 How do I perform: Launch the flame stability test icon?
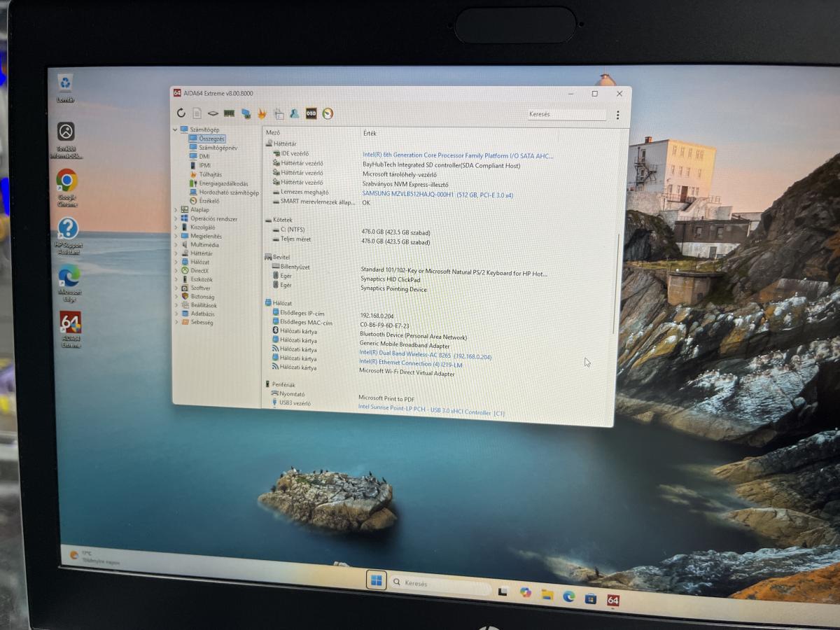tap(262, 114)
